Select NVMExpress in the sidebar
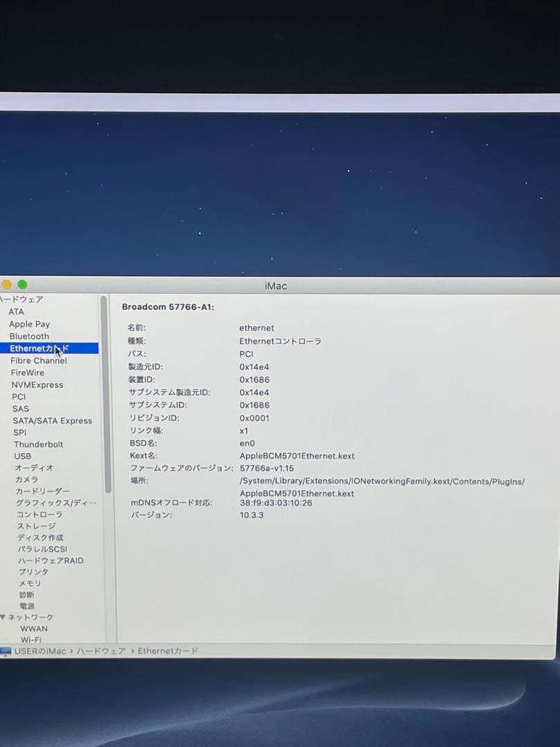This screenshot has width=560, height=747. pyautogui.click(x=37, y=385)
